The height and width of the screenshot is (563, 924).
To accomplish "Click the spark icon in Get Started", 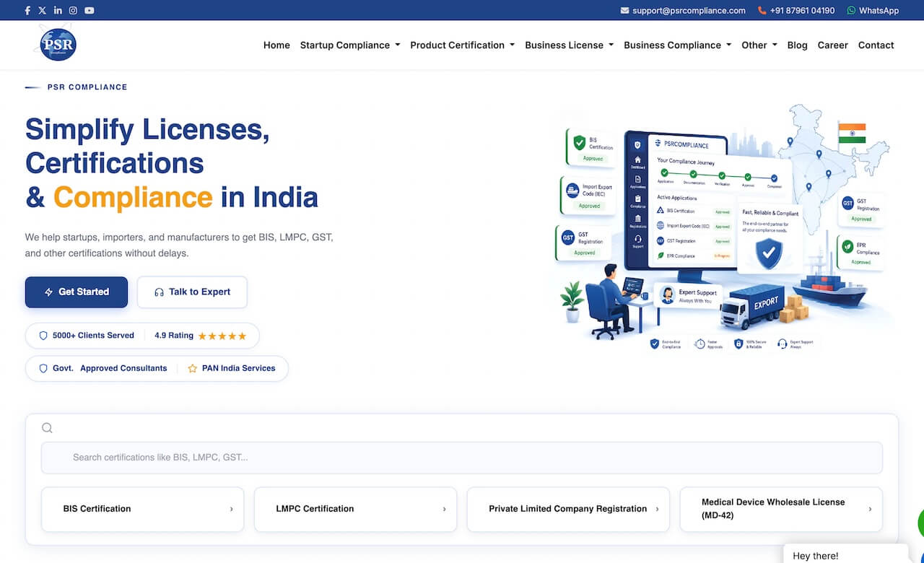I will point(49,292).
